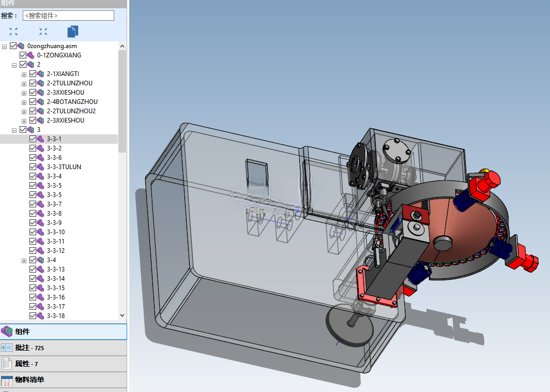Image resolution: width=550 pixels, height=392 pixels.
Task: Select the 2-4BOTANGZHOU component label
Action: click(x=72, y=102)
